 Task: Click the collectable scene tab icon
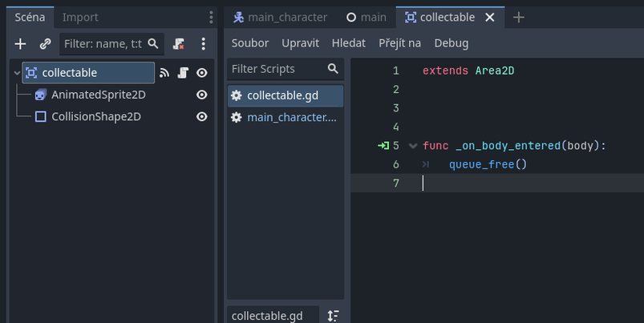tap(411, 18)
